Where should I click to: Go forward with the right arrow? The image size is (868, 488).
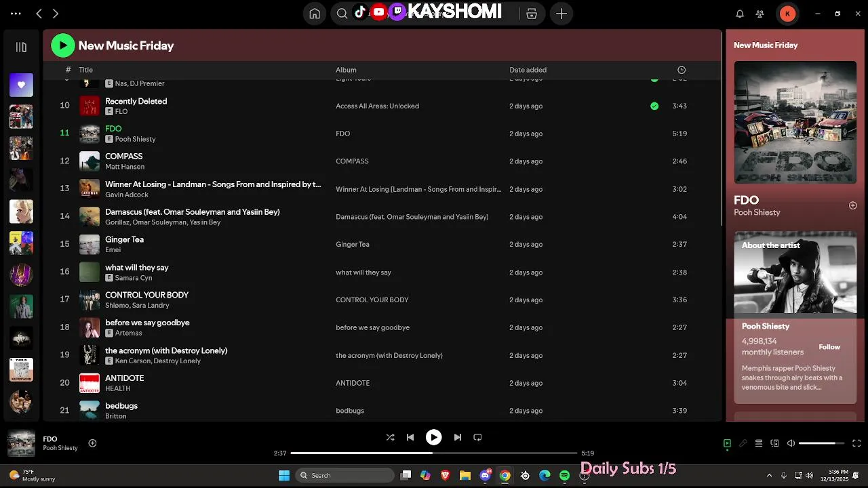[x=56, y=14]
